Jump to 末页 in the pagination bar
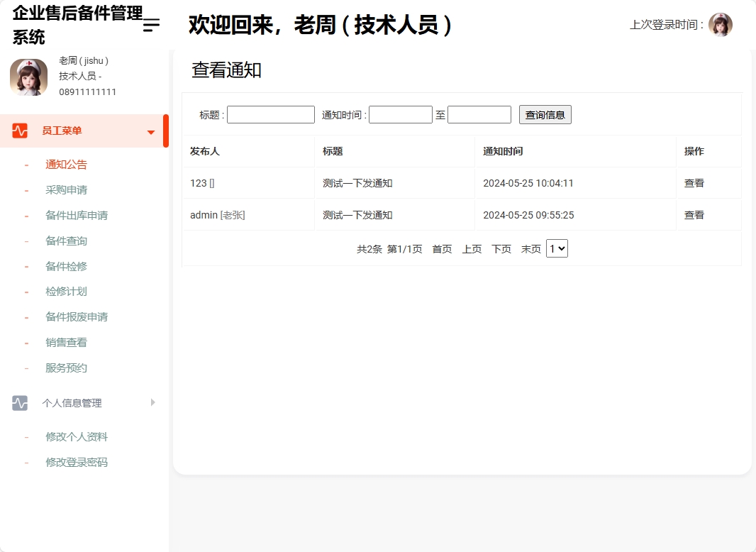756x552 pixels. tap(530, 248)
